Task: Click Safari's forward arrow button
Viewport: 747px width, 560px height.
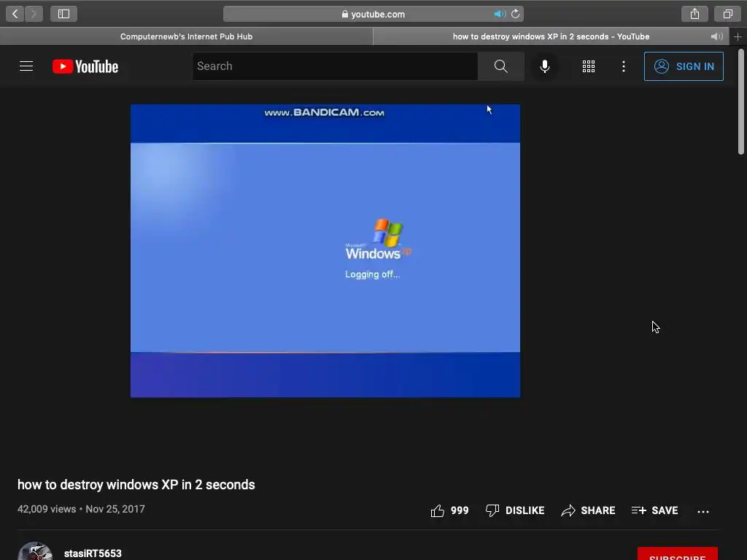Action: coord(34,14)
